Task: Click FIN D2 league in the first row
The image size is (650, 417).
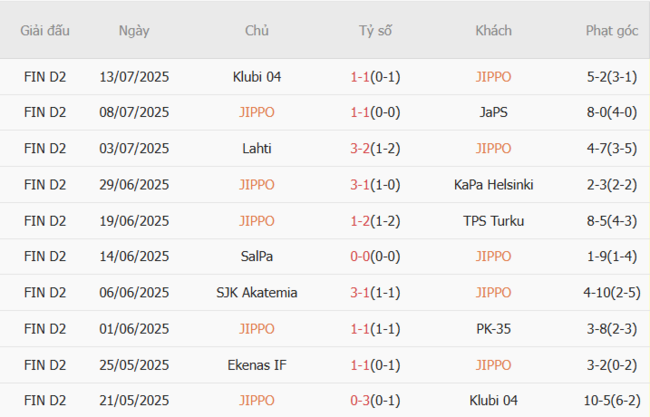Action: pyautogui.click(x=45, y=76)
